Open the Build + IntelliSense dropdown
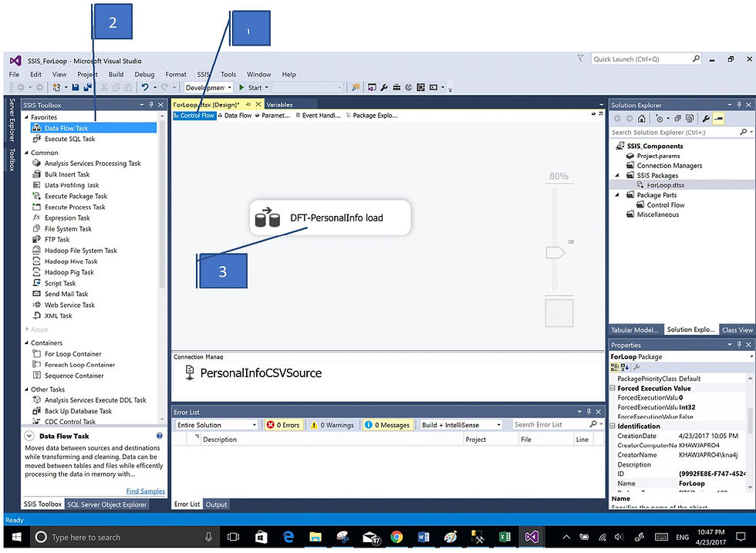The width and height of the screenshot is (756, 553). [x=461, y=425]
